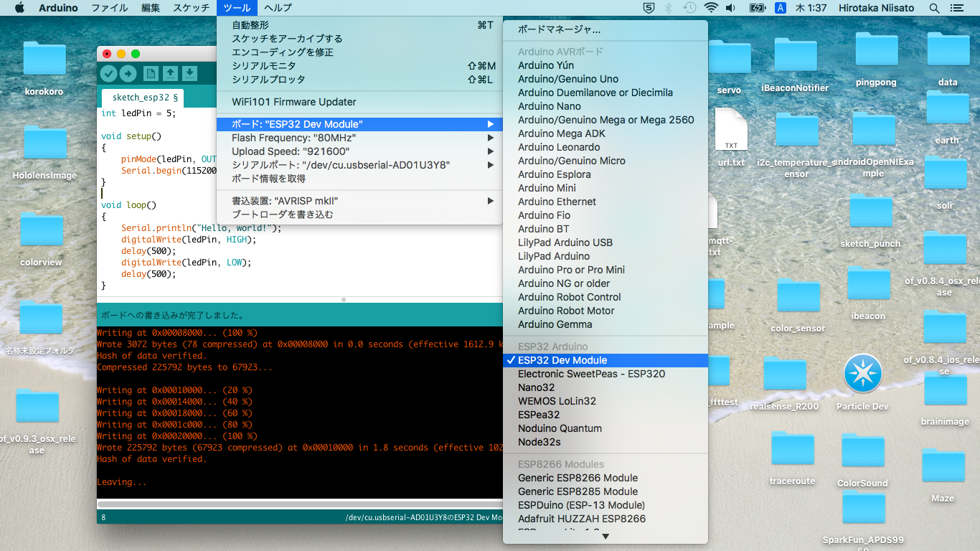Expand 書込装置 AVRISP mkII submenu
This screenshot has width=980, height=551.
coord(359,201)
